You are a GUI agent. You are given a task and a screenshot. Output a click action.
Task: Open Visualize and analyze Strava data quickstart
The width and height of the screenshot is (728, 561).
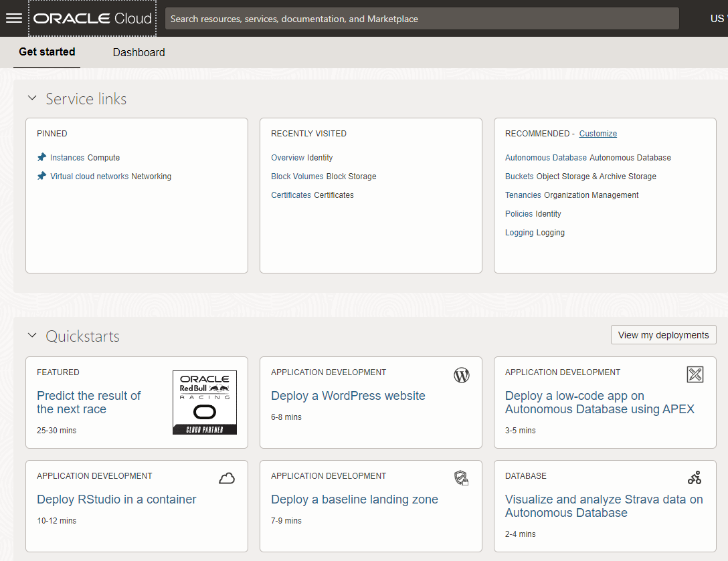(604, 506)
